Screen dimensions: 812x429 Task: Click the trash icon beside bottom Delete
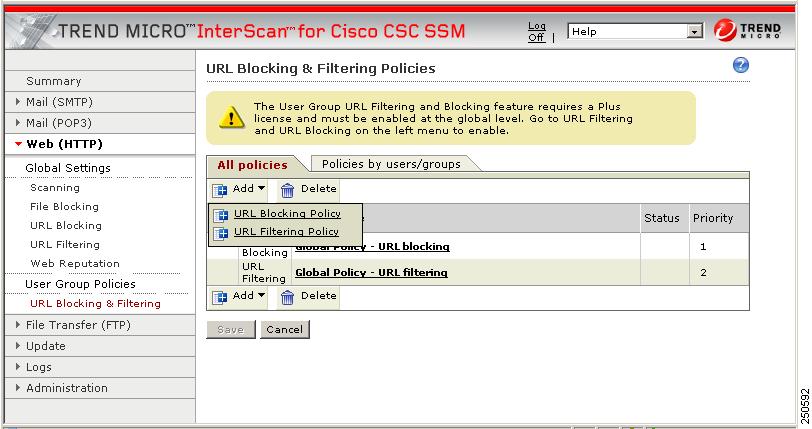287,297
